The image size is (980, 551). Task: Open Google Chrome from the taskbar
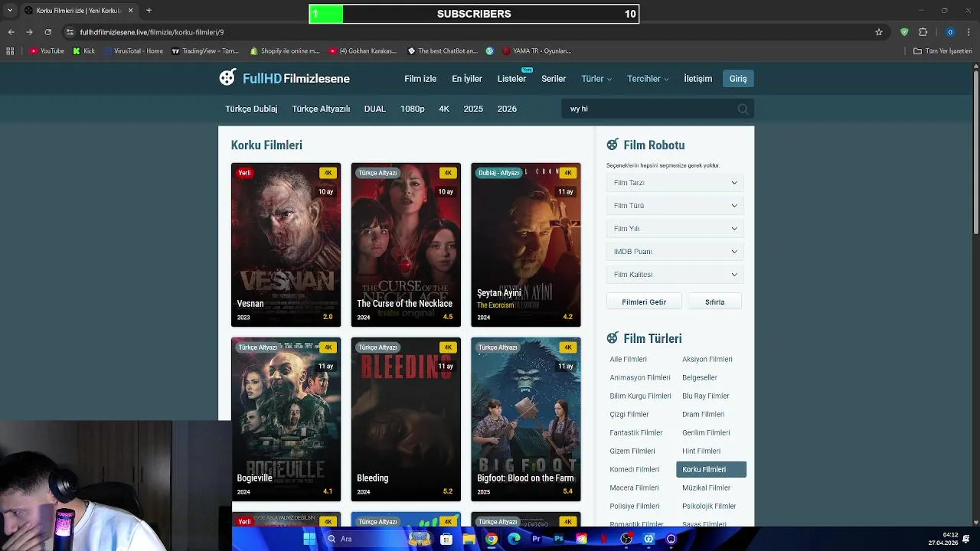tap(492, 539)
